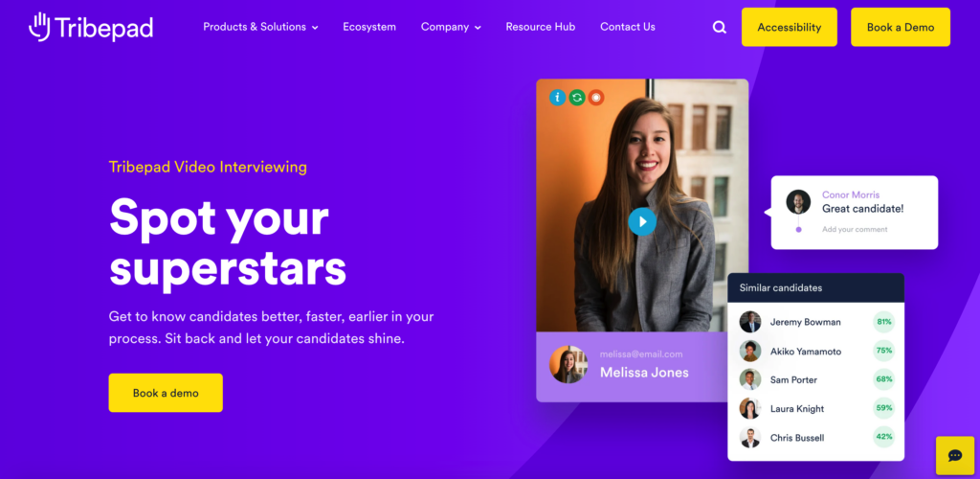
Task: Click the green refresh icon on video
Action: pyautogui.click(x=577, y=98)
